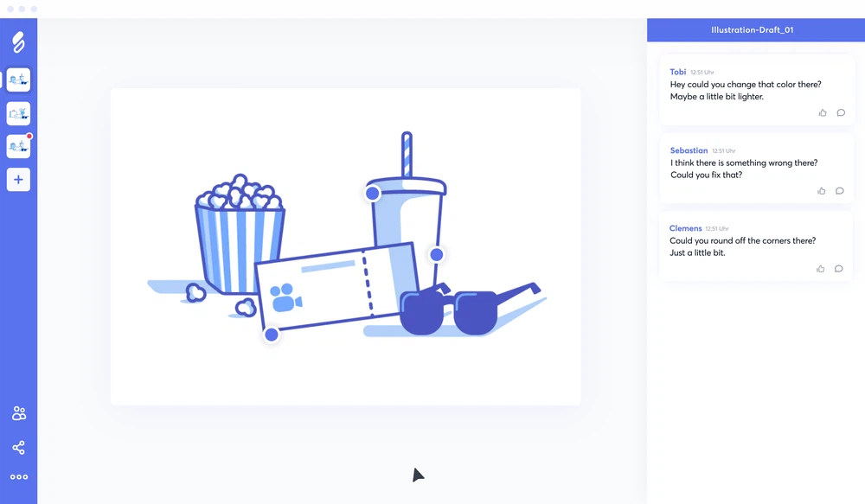Click the Illustration-Draft_01 panel header
The image size is (865, 504).
click(756, 29)
